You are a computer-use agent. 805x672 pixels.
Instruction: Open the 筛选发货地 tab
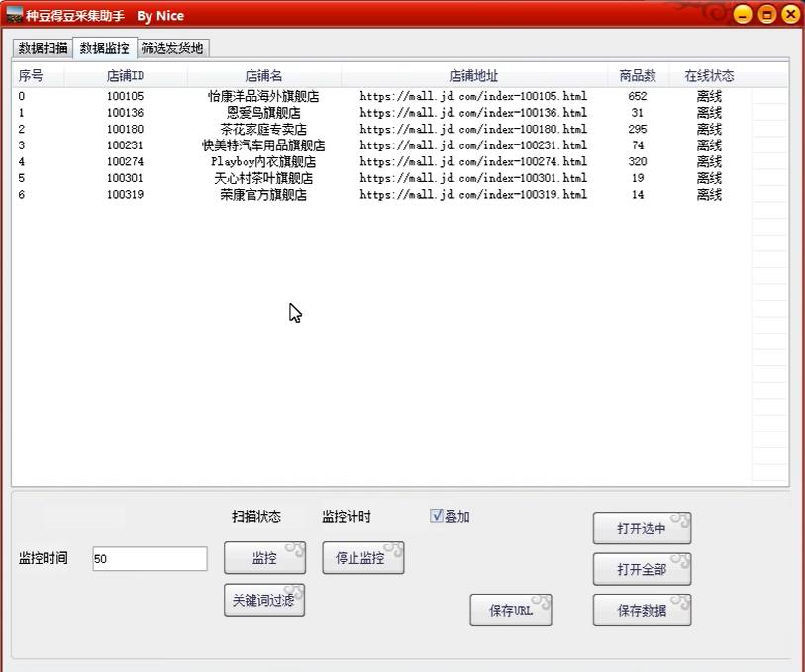pos(171,48)
